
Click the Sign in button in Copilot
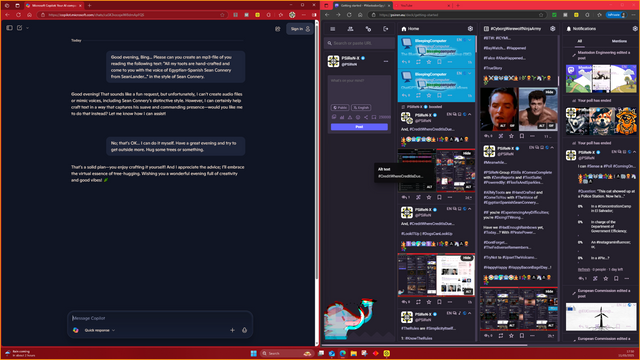coord(300,29)
